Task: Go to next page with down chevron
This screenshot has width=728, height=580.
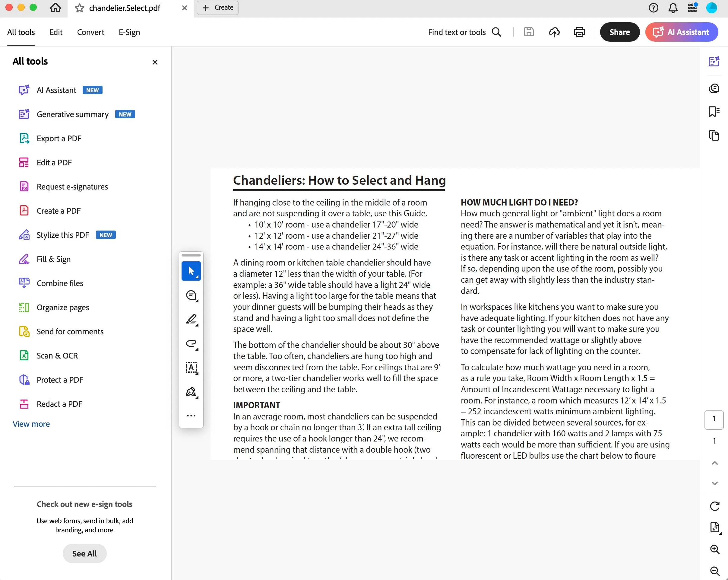Action: [714, 483]
